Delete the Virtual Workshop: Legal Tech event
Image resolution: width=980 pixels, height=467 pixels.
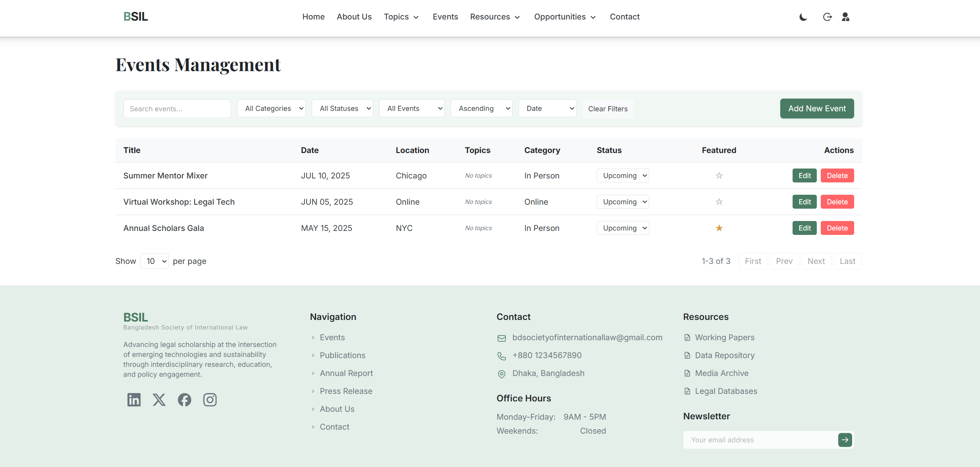pyautogui.click(x=837, y=202)
